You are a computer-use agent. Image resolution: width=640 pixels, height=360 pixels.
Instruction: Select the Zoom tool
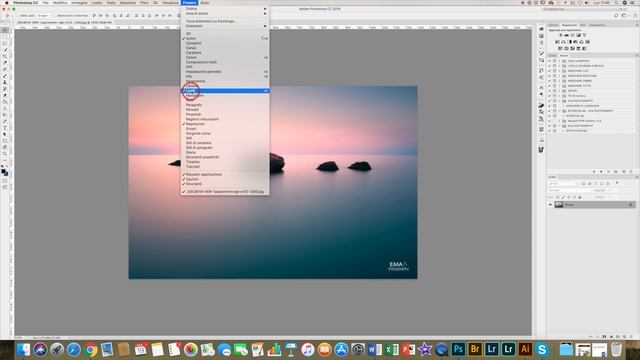click(5, 154)
